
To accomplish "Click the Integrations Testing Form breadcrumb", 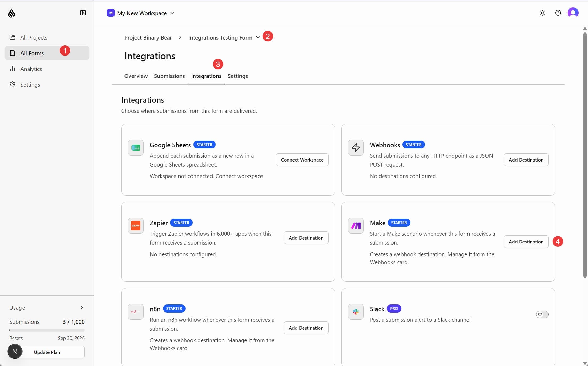I will pos(220,37).
